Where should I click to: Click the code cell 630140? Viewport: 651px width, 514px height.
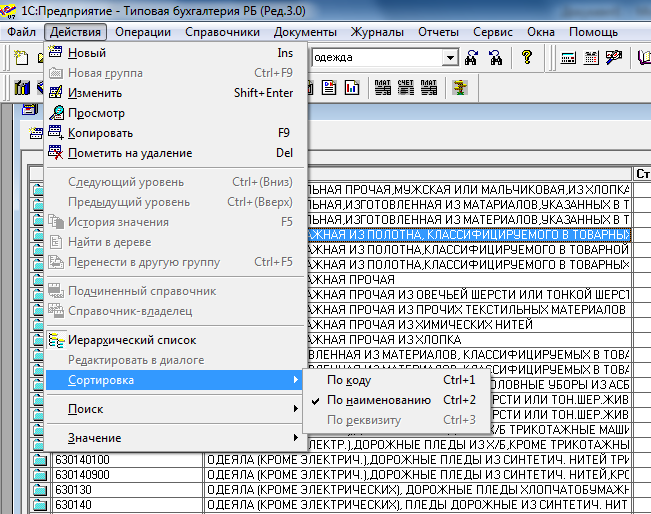[x=127, y=505]
